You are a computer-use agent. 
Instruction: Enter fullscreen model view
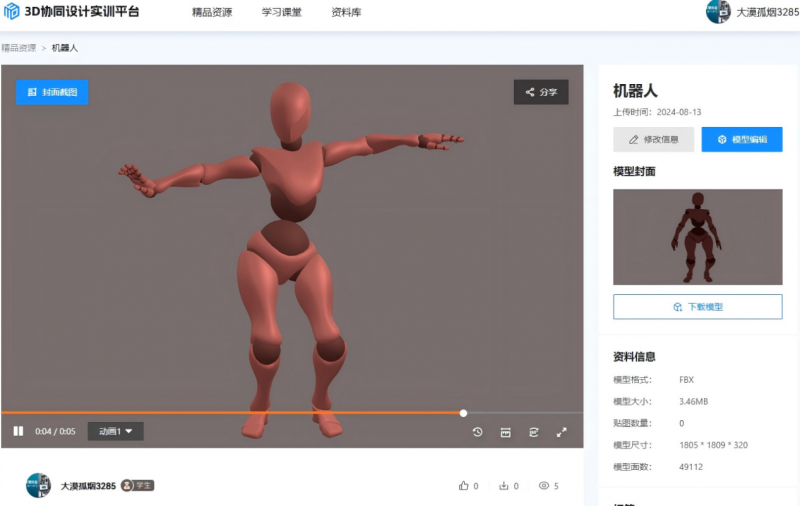pos(562,432)
